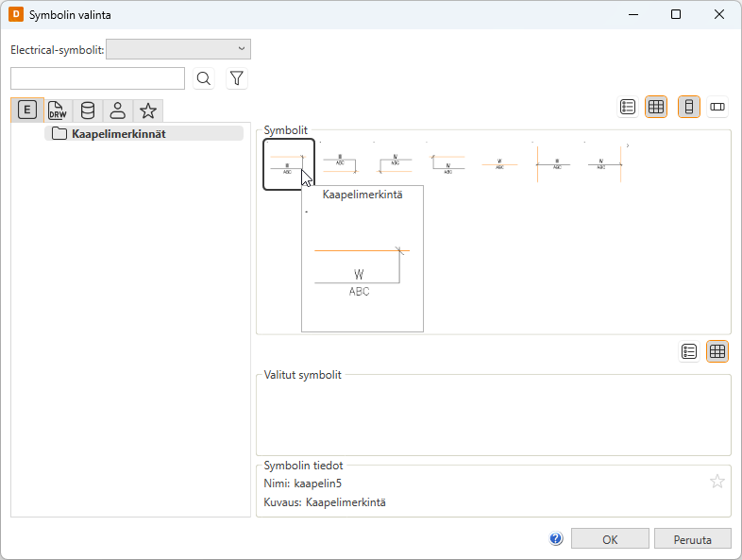Click the Peruuta cancel button
This screenshot has width=742, height=560.
(x=692, y=539)
